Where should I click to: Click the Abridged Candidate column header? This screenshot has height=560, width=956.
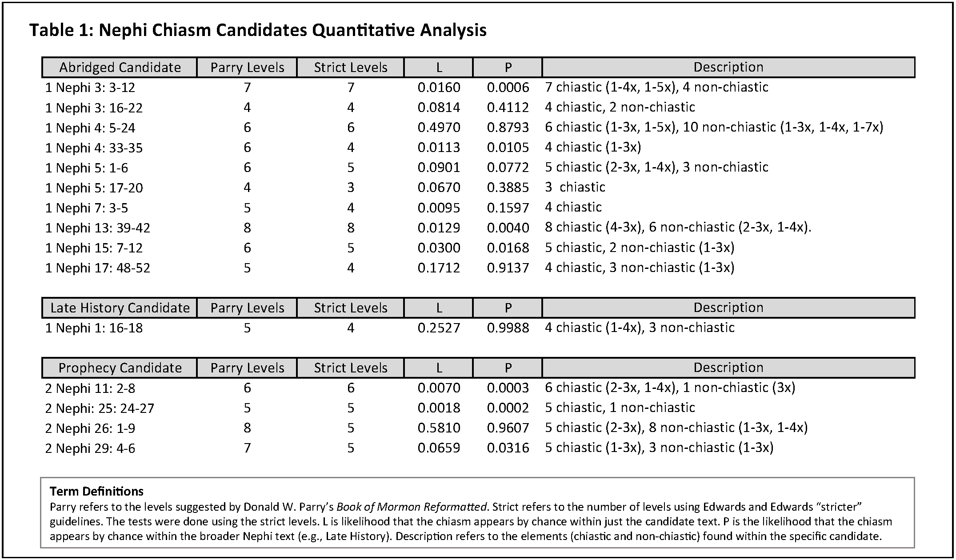point(120,68)
